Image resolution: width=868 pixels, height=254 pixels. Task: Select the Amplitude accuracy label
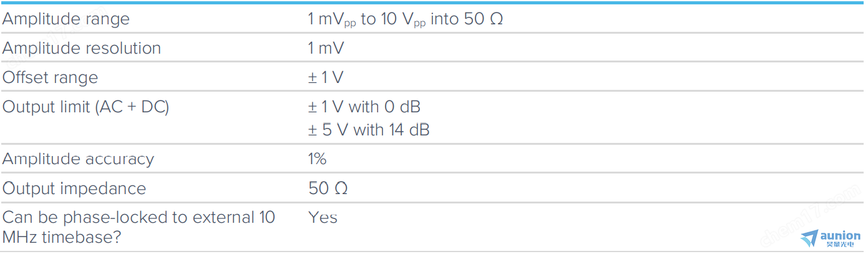point(78,159)
